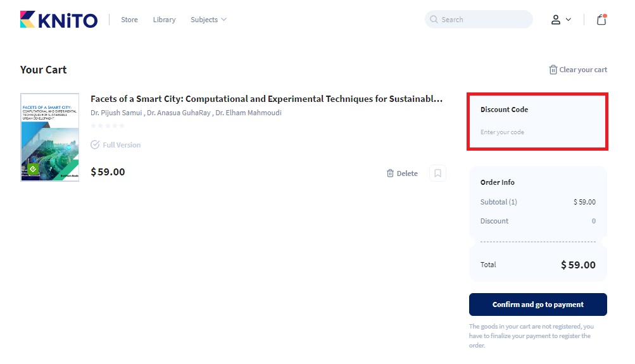Open author Dr. Pijush Samui's link
Image resolution: width=635 pixels, height=364 pixels.
coord(116,113)
